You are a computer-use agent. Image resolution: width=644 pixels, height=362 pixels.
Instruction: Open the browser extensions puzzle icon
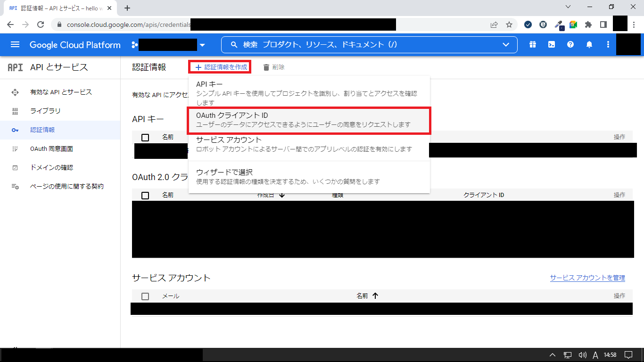coord(588,25)
